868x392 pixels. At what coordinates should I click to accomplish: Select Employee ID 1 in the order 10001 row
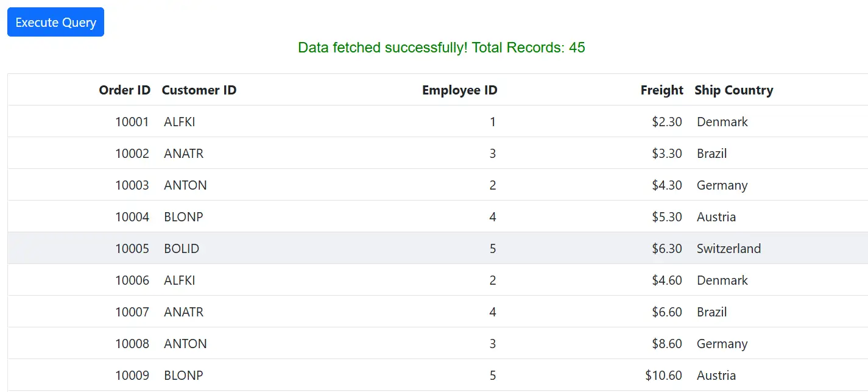[x=493, y=122]
